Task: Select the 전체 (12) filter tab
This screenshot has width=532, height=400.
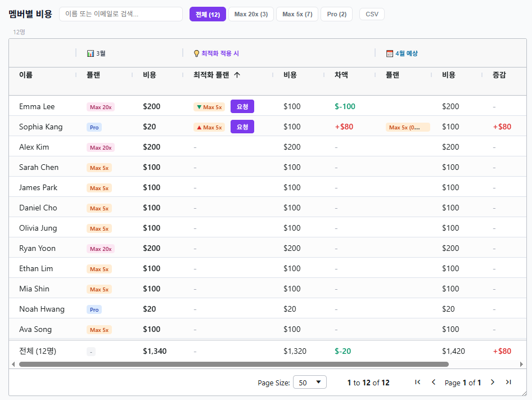Action: 208,14
